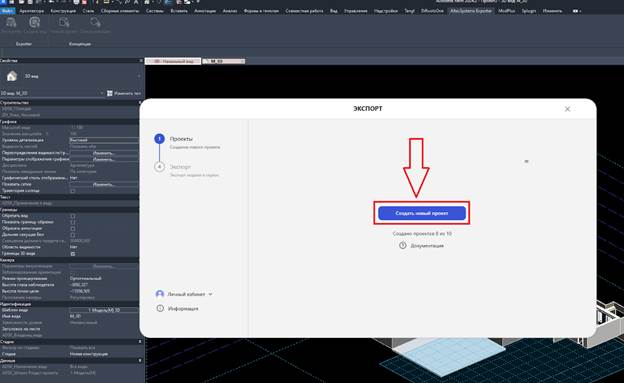Switch to the Надстройки ribbon tab

pos(386,11)
